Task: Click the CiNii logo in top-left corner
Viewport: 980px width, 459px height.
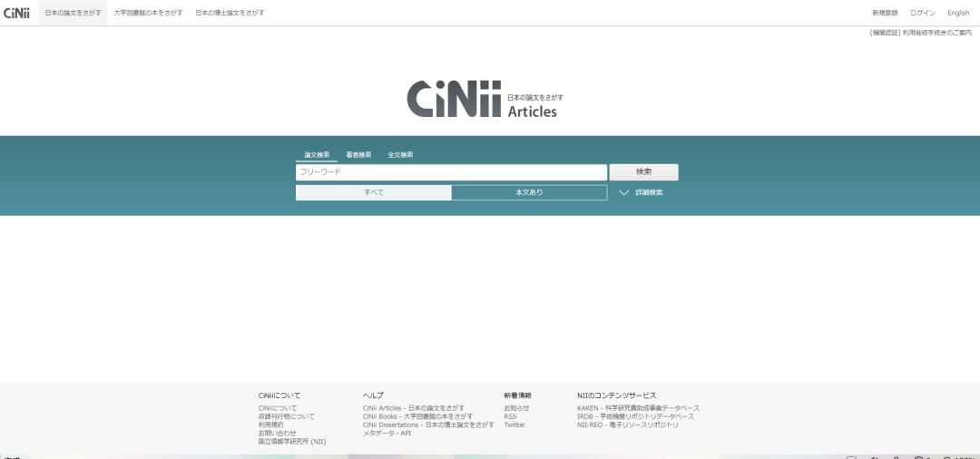Action: (x=16, y=13)
